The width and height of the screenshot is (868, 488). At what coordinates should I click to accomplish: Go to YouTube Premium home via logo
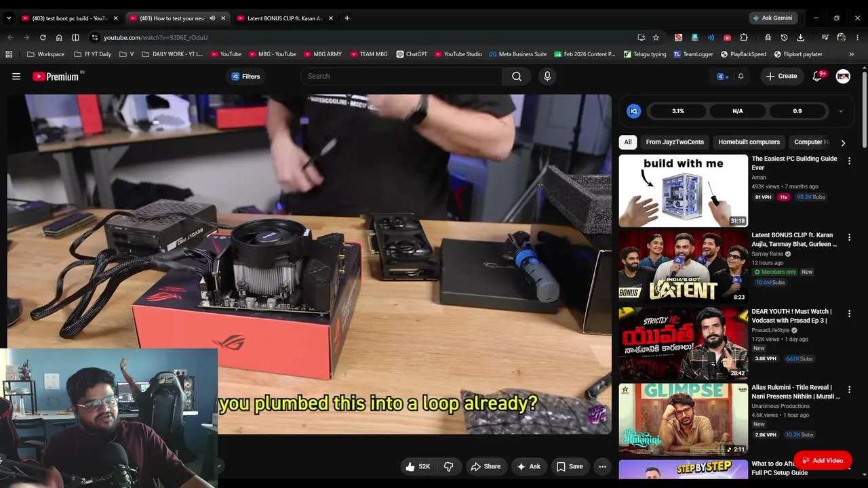pos(56,77)
